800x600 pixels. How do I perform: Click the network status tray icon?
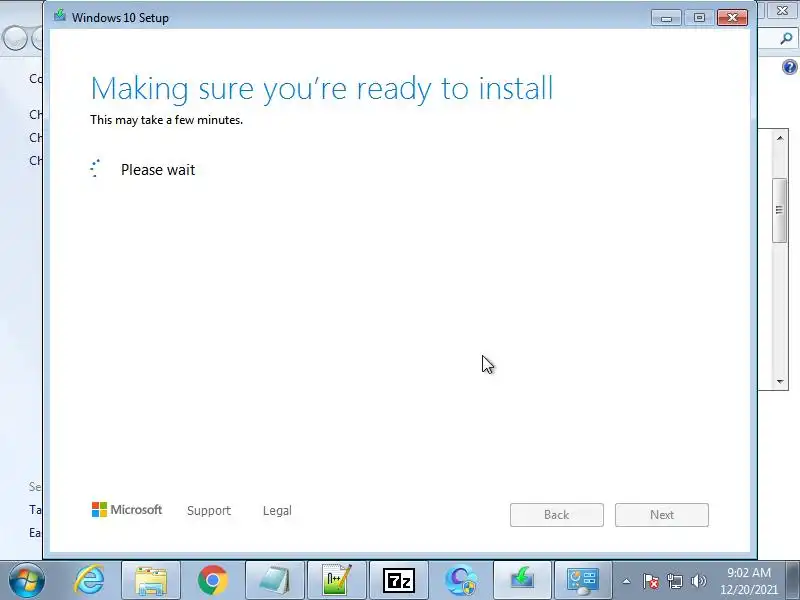(x=675, y=581)
